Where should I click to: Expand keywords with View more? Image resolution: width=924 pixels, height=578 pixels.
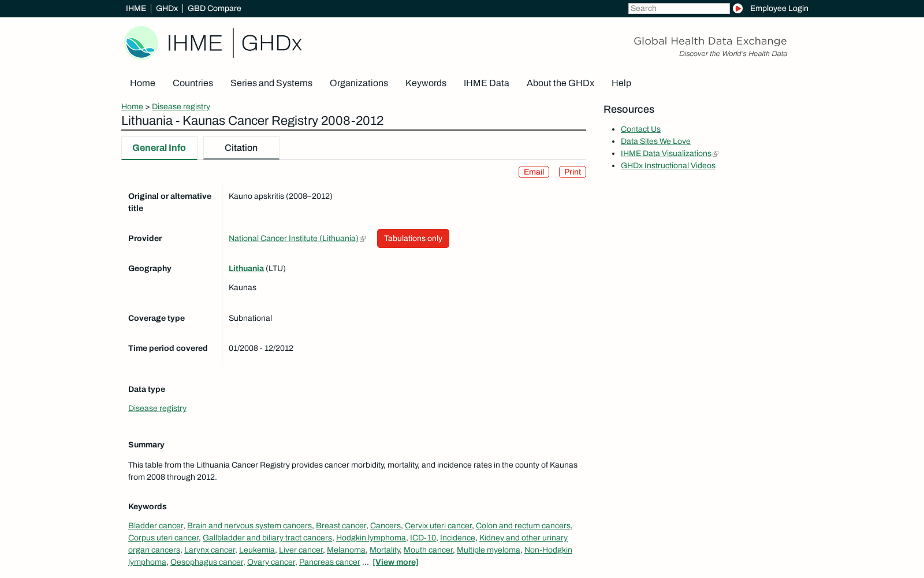pyautogui.click(x=396, y=562)
